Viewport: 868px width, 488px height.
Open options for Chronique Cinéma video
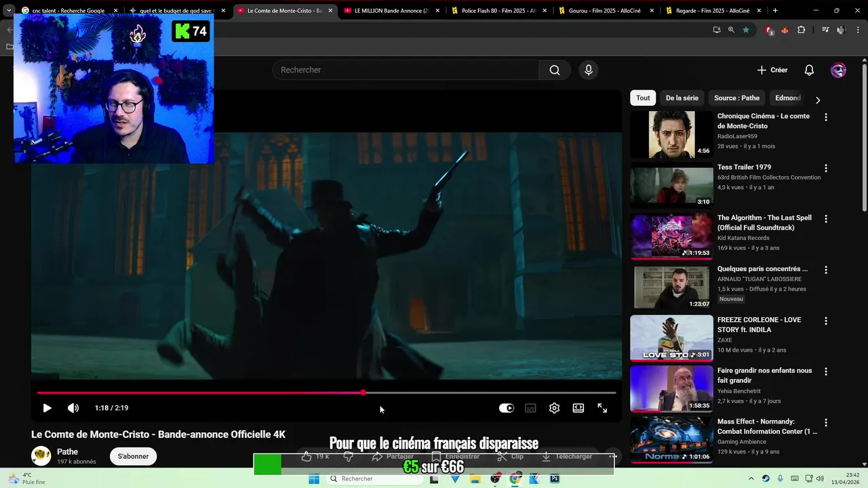click(825, 117)
